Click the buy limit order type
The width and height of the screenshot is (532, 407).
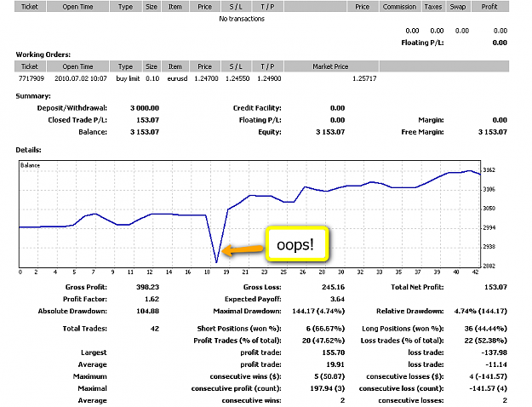point(128,78)
